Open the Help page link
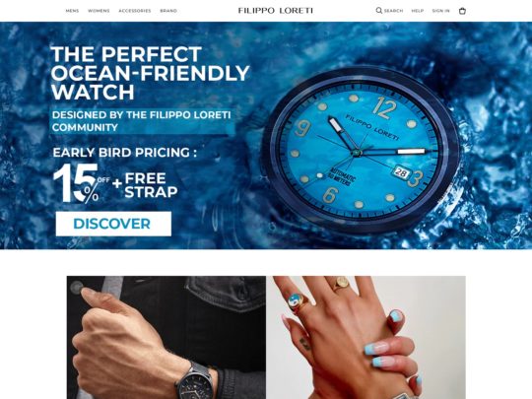532x399 pixels. [x=418, y=11]
